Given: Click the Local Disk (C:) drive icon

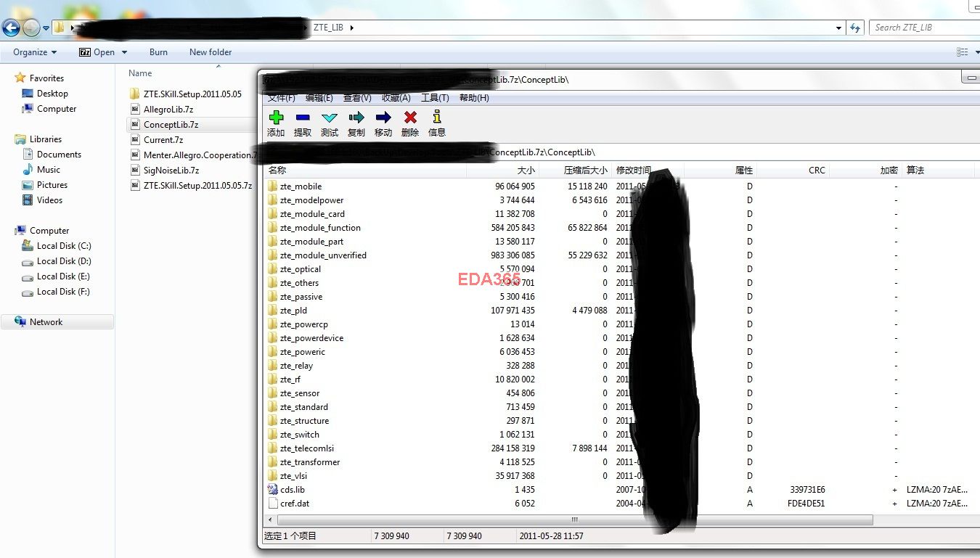Looking at the screenshot, I should coord(28,246).
